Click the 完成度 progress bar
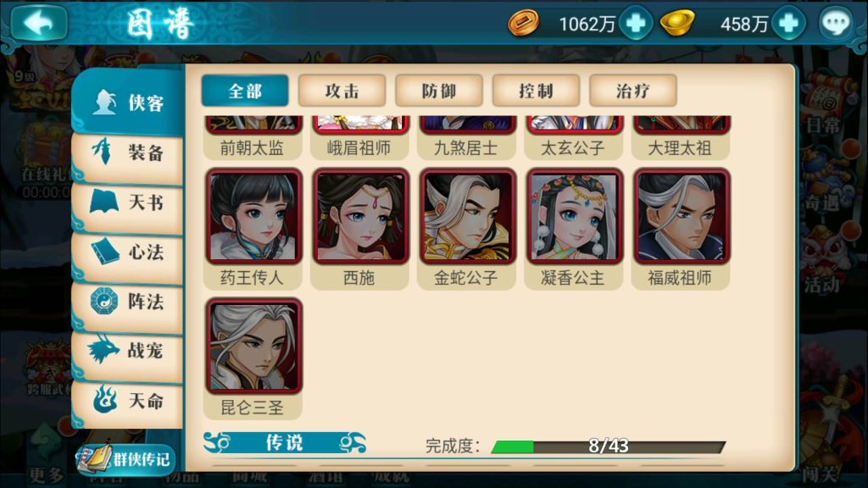 609,446
